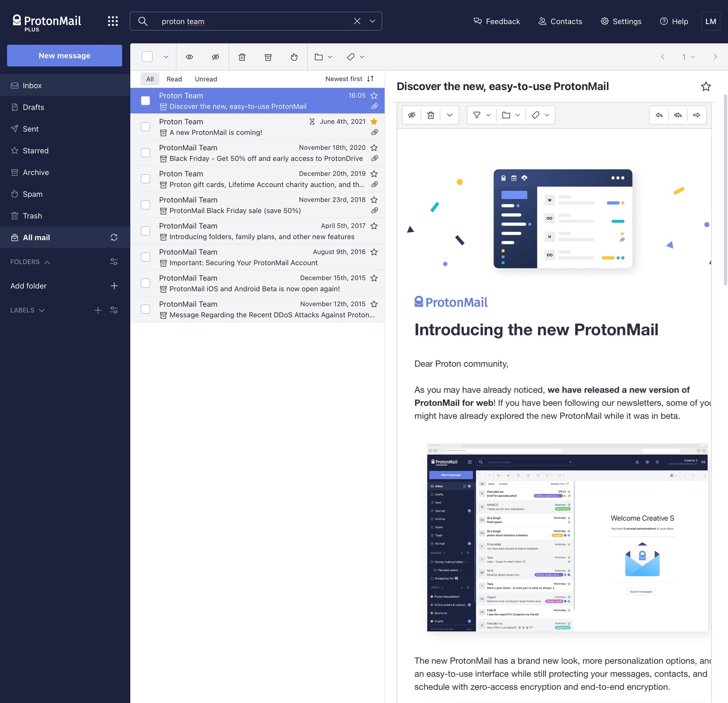Viewport: 728px width, 703px height.
Task: Open the Feedback link
Action: [x=496, y=21]
